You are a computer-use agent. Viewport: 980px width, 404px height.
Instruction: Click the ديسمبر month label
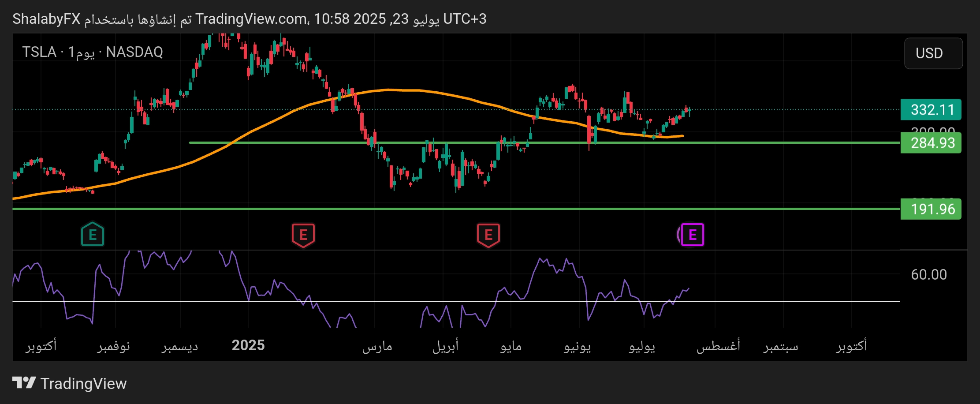pyautogui.click(x=180, y=346)
